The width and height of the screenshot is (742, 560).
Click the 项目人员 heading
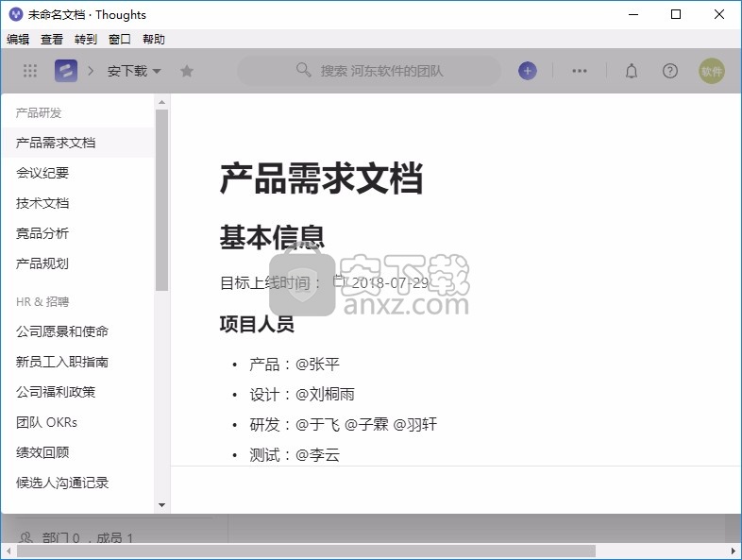(x=257, y=324)
